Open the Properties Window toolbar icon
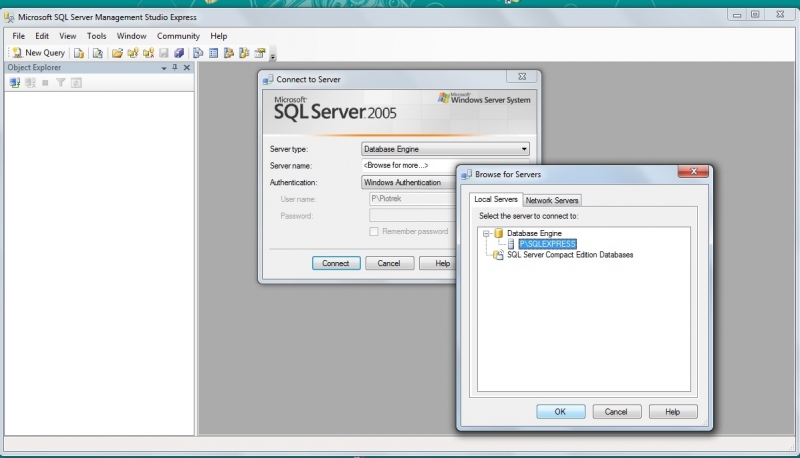800x458 pixels. click(260, 53)
